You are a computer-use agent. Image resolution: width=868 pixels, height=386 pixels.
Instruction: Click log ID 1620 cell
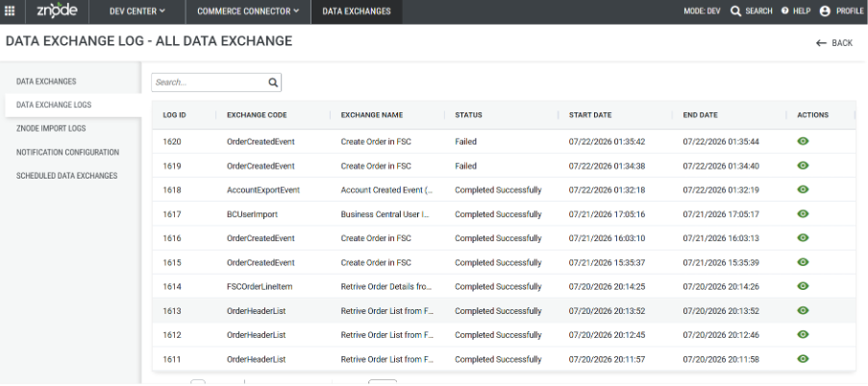coord(172,141)
